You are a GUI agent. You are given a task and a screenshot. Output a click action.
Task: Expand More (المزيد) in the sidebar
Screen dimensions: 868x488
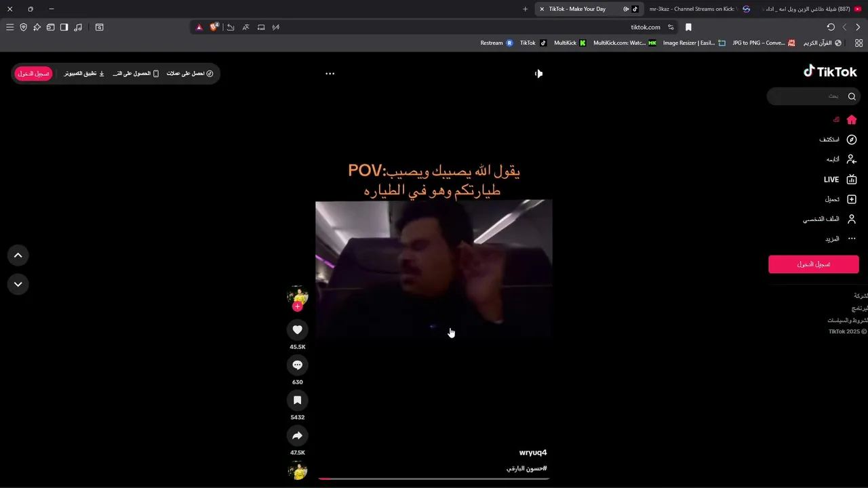[x=840, y=239]
